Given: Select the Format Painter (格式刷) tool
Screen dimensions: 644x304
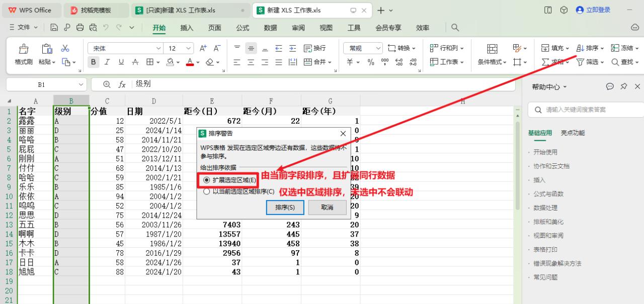Looking at the screenshot, I should (24, 55).
